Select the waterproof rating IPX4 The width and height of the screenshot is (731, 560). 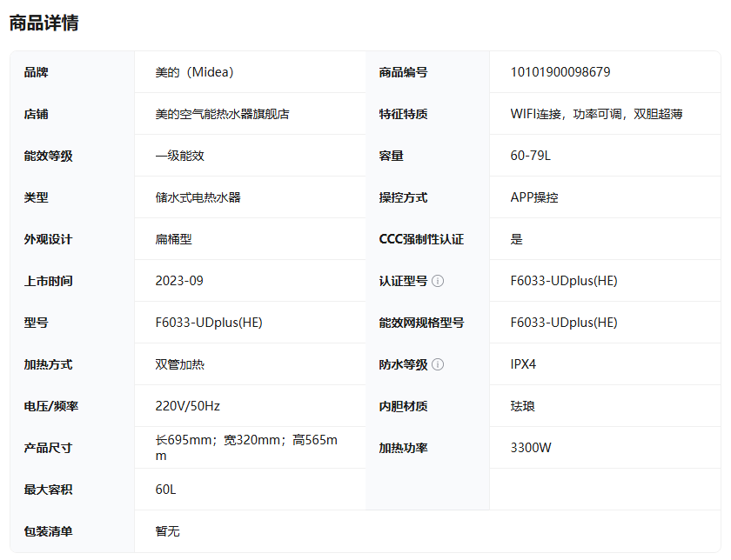point(523,364)
